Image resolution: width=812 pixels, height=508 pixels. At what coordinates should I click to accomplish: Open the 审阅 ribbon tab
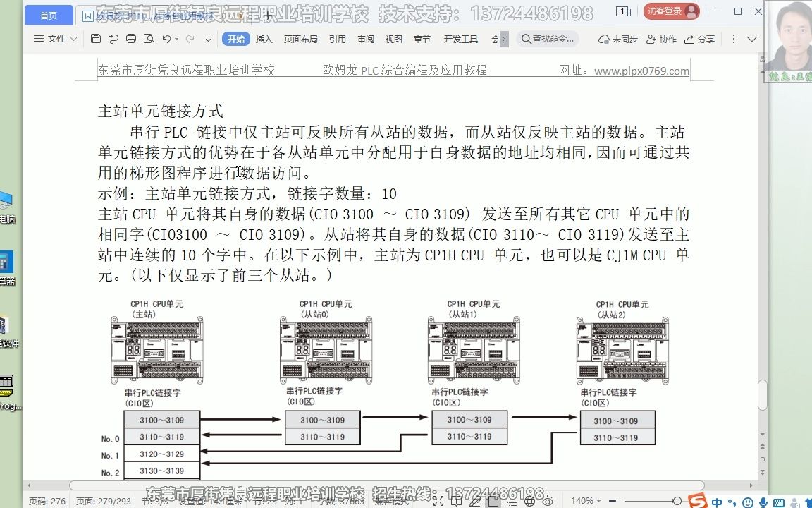pos(366,39)
